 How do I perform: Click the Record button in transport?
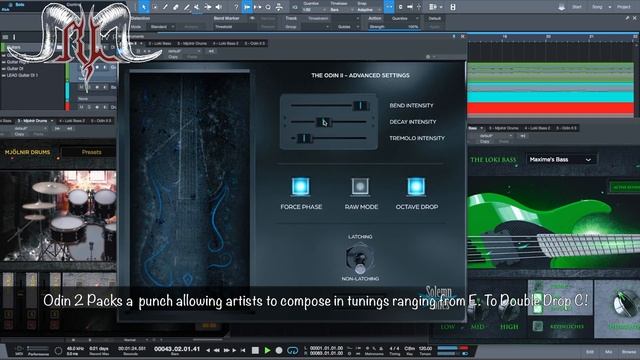279,350
